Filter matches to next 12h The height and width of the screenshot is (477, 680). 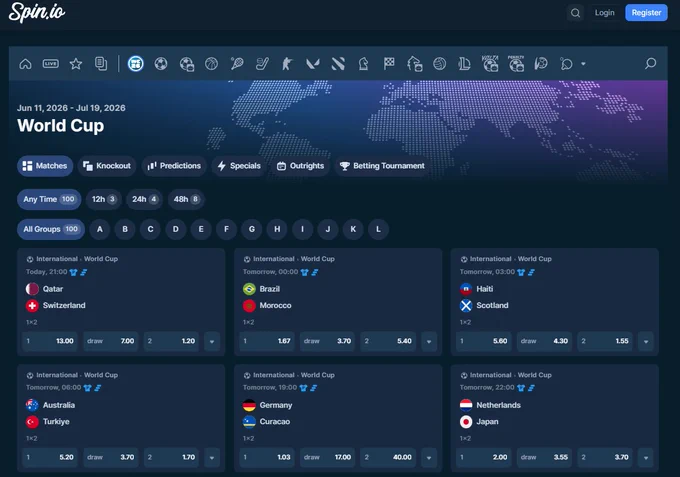pos(104,199)
